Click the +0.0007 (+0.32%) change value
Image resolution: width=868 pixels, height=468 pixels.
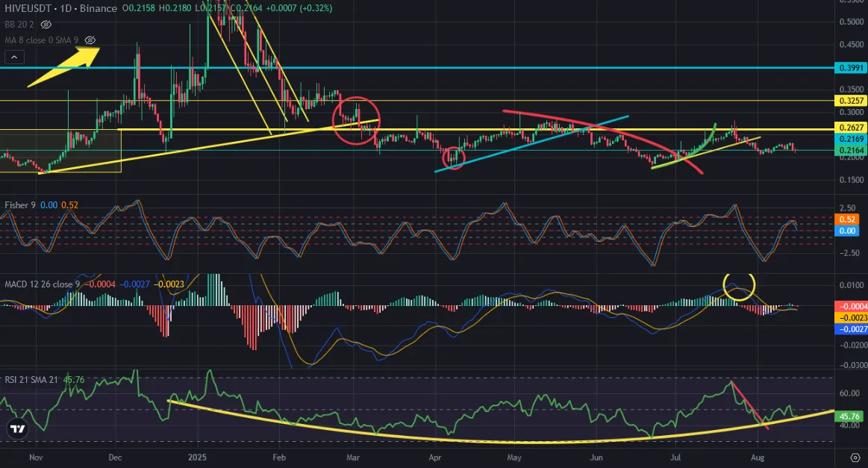(x=299, y=8)
